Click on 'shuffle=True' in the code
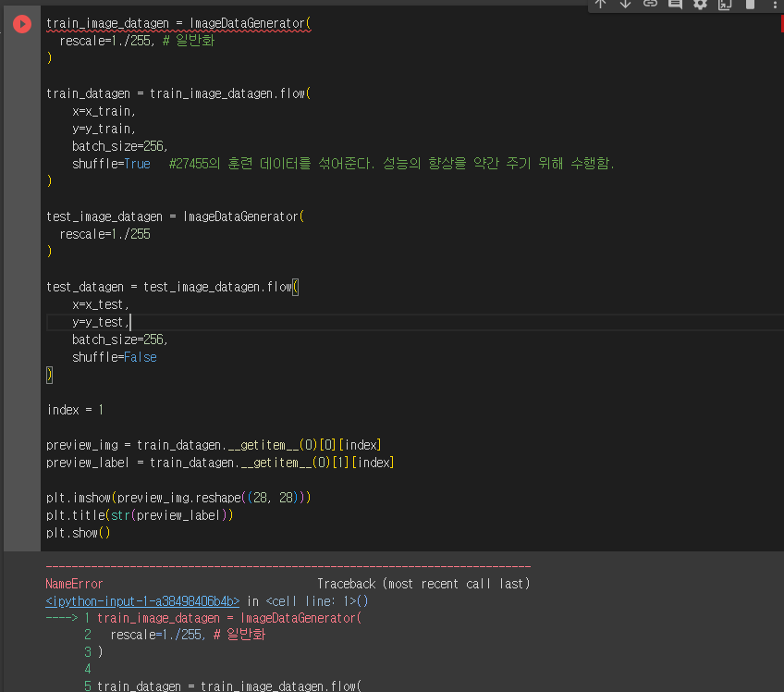 (x=111, y=164)
